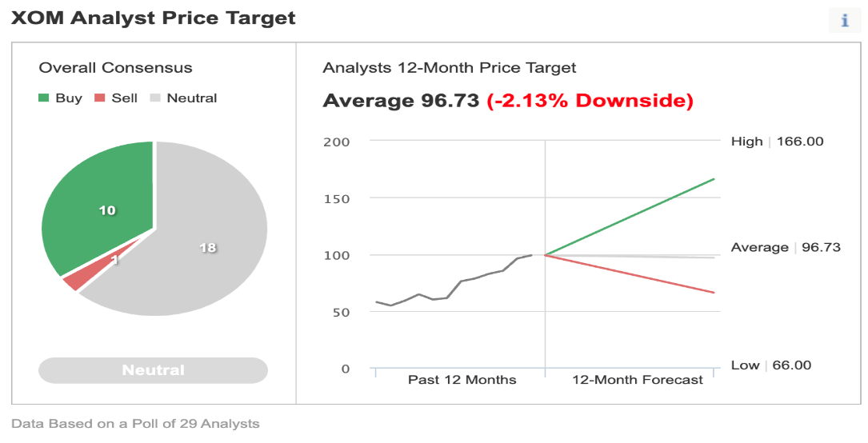
Task: Click the red Sell legend square
Action: pos(100,98)
